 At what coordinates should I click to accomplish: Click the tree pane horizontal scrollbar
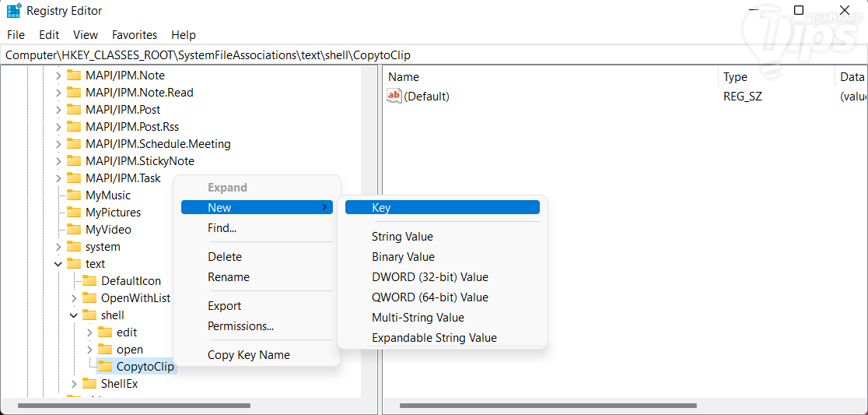point(134,406)
